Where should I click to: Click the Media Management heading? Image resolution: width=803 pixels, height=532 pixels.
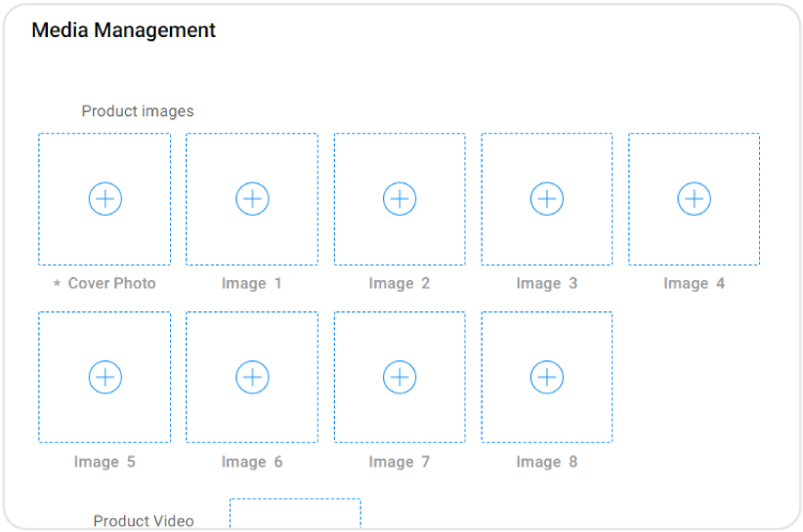click(124, 30)
